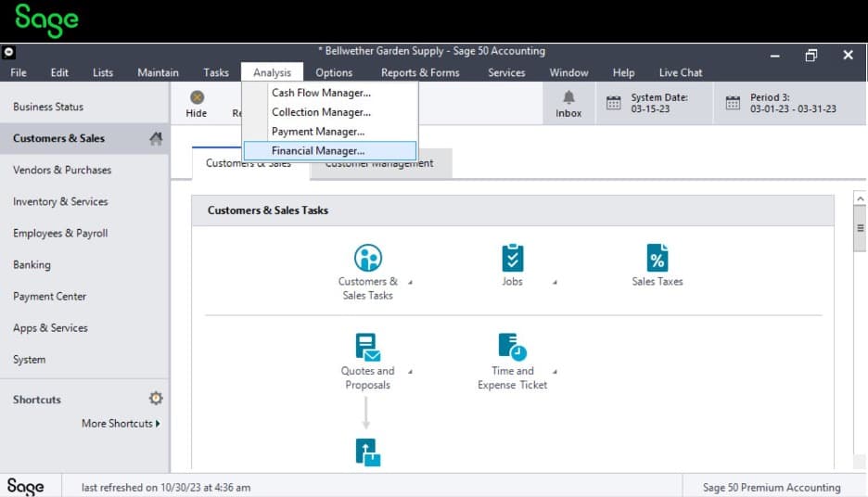Expand the Customers & Sales Tasks dropdown arrow
The image size is (868, 497).
410,282
